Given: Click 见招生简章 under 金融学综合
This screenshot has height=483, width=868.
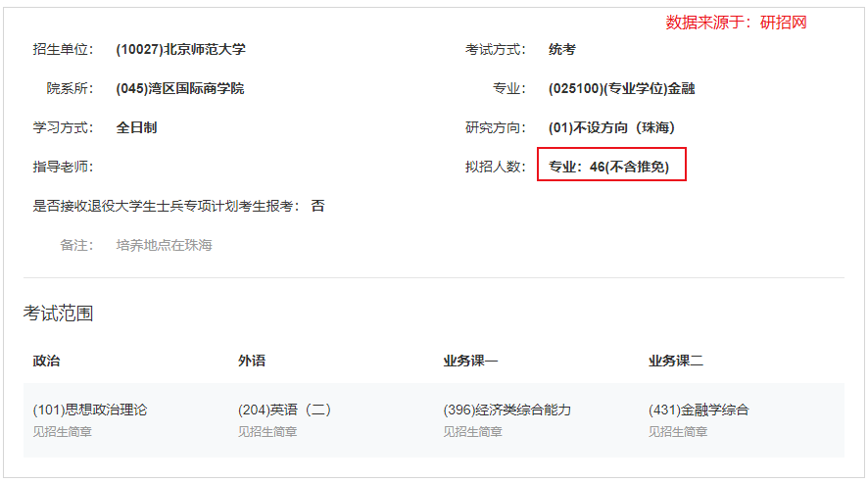Looking at the screenshot, I should 678,432.
